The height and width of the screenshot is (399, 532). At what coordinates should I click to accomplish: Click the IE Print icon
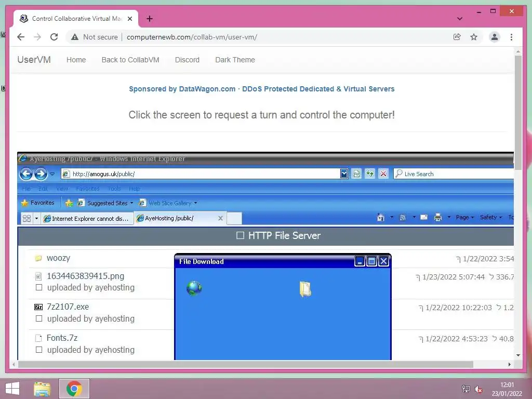[x=437, y=217]
